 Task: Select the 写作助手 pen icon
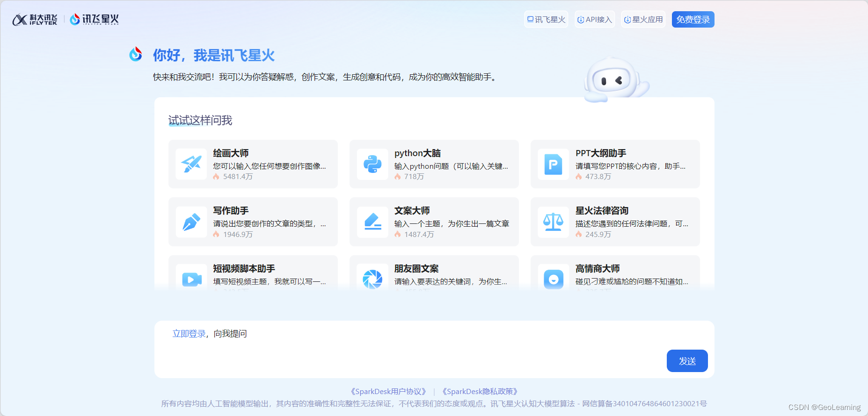tap(191, 222)
